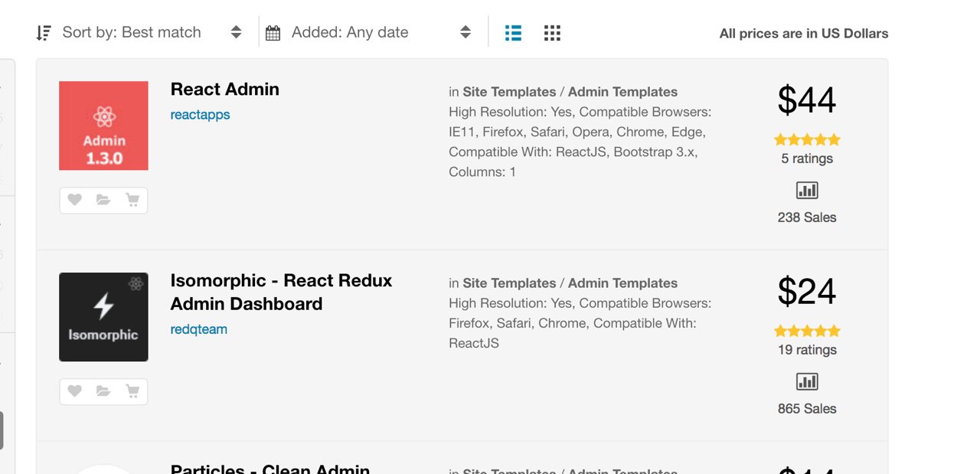
Task: Open the Sort by: Best match dropdown
Action: [139, 32]
